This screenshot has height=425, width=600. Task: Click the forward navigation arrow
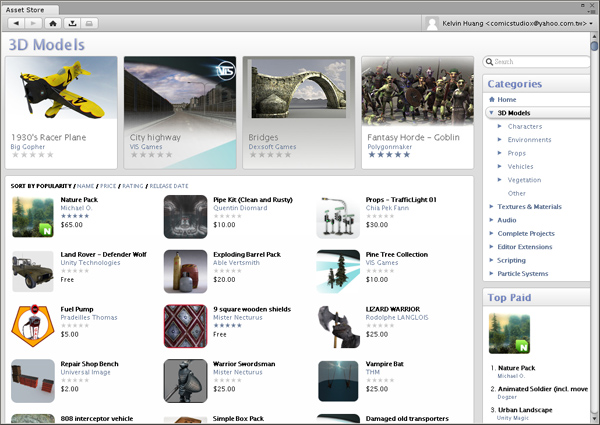point(33,23)
